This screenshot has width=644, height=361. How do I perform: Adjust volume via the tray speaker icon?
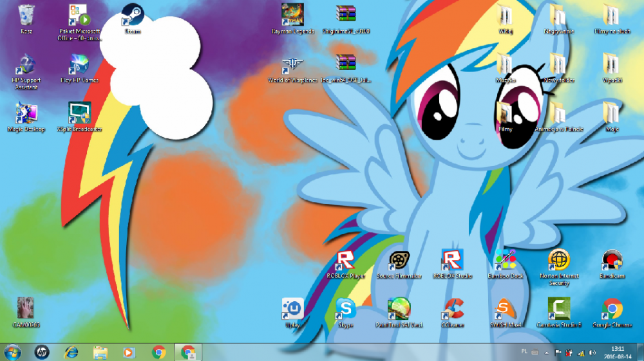coord(593,353)
